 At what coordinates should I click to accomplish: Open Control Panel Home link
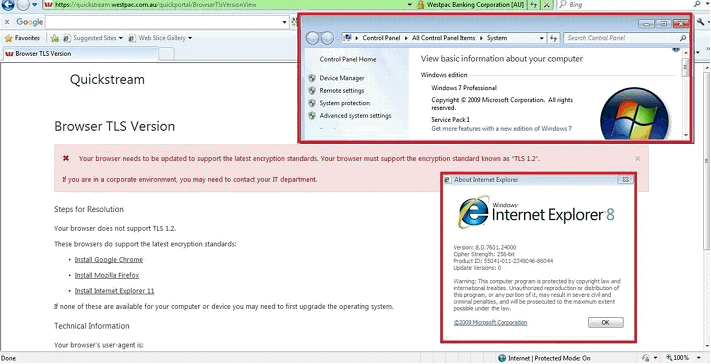point(348,59)
